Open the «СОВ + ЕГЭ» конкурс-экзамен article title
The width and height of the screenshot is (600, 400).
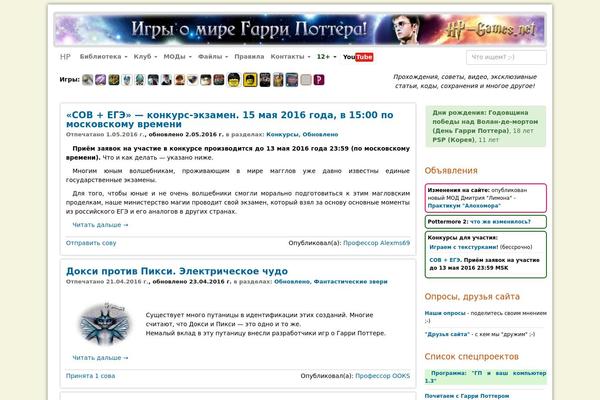(x=230, y=119)
